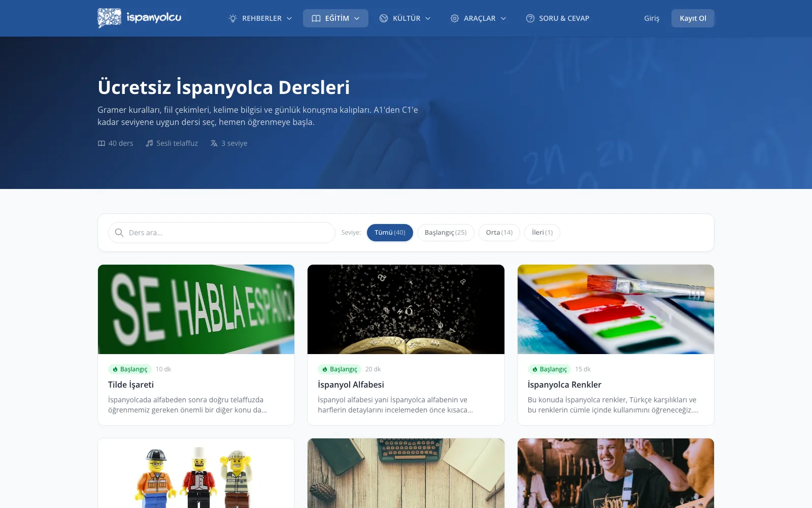Click the question mark icon beside SORU & CEVAP

pos(530,18)
